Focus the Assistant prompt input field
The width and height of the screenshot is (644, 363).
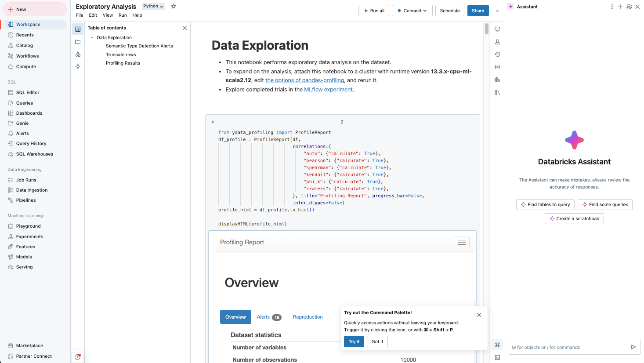[568, 347]
